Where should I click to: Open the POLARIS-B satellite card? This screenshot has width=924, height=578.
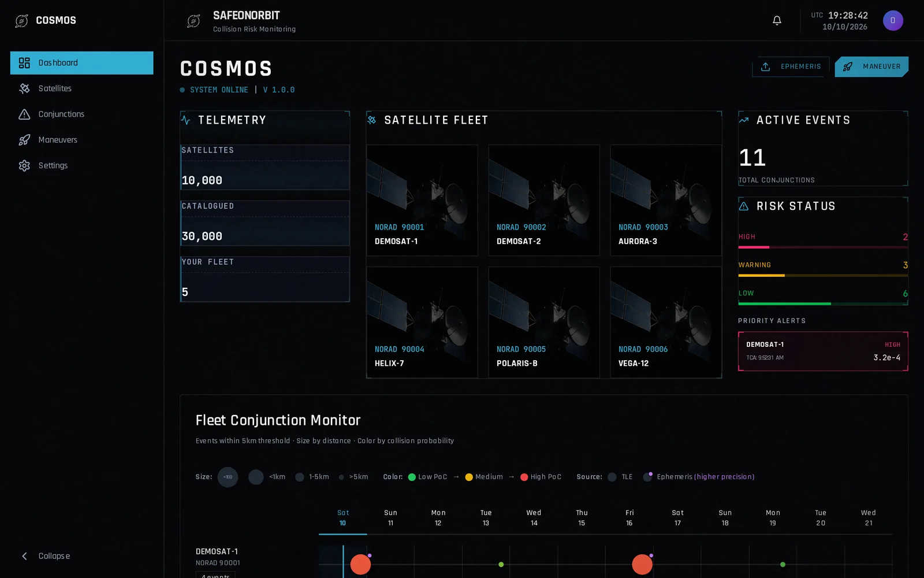544,323
